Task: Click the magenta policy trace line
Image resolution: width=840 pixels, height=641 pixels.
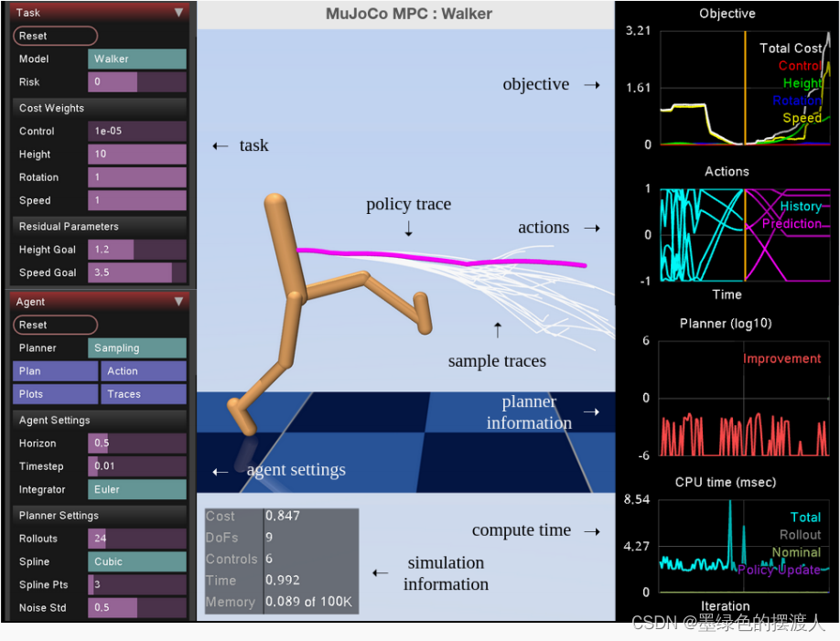Action: (442, 258)
